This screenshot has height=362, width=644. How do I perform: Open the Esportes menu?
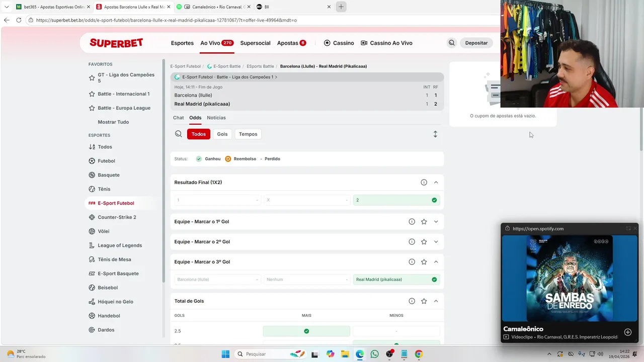click(x=182, y=43)
